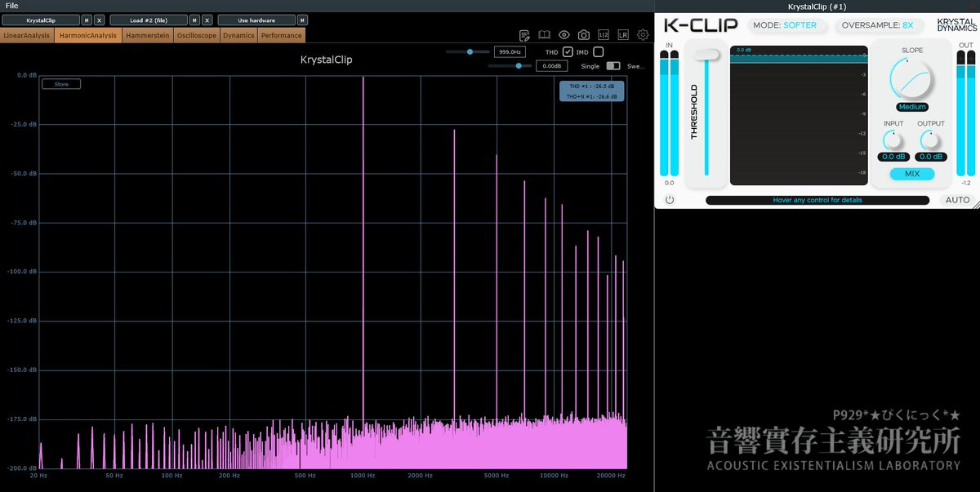
Task: Click the INPUT gain knob
Action: pos(893,140)
